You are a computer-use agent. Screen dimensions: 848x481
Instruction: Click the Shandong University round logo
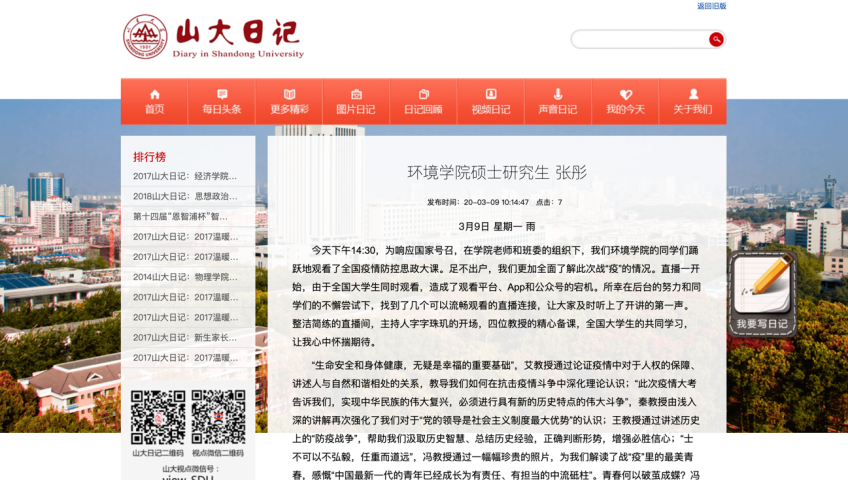point(145,37)
